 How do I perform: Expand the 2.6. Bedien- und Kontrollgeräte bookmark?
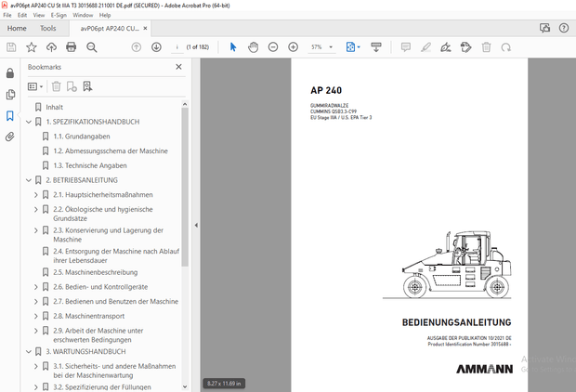36,287
